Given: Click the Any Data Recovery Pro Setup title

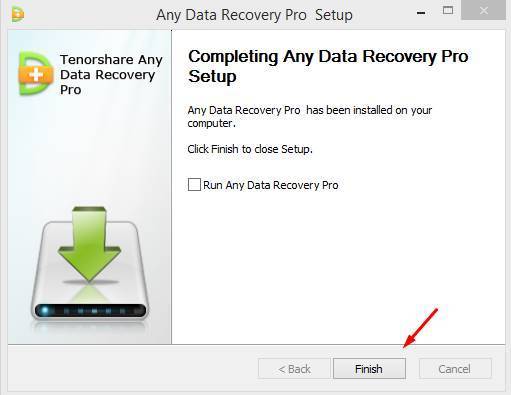Looking at the screenshot, I should click(x=254, y=15).
